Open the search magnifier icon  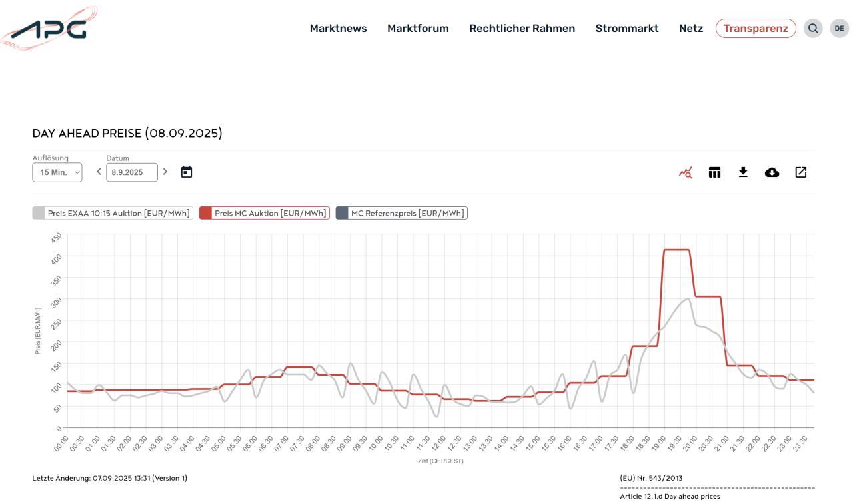point(813,29)
